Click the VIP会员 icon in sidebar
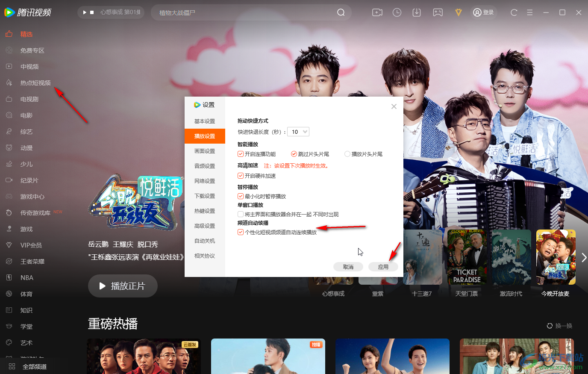Screen dimensions: 588x374 [x=9, y=245]
